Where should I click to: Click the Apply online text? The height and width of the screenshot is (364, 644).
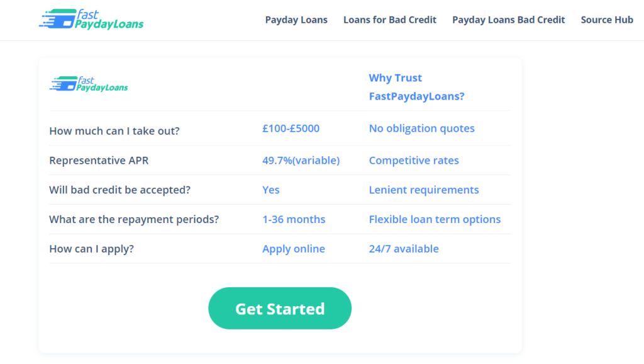coord(294,249)
